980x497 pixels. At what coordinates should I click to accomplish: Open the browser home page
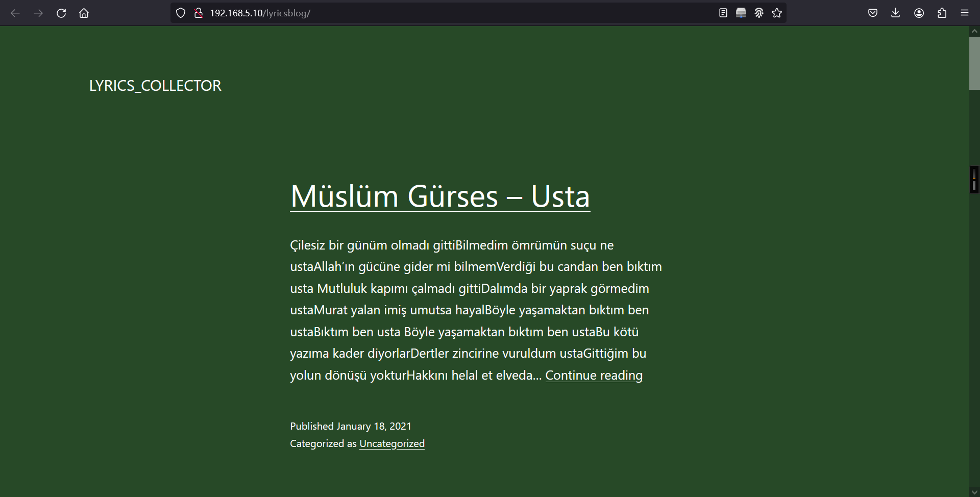pyautogui.click(x=84, y=13)
